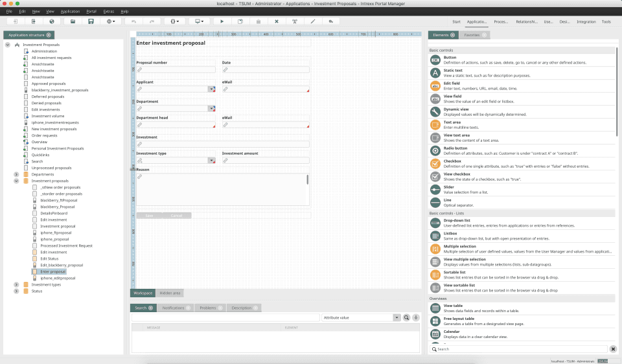Image resolution: width=622 pixels, height=364 pixels.
Task: Collapse the Investment Proposals root node
Action: point(8,45)
